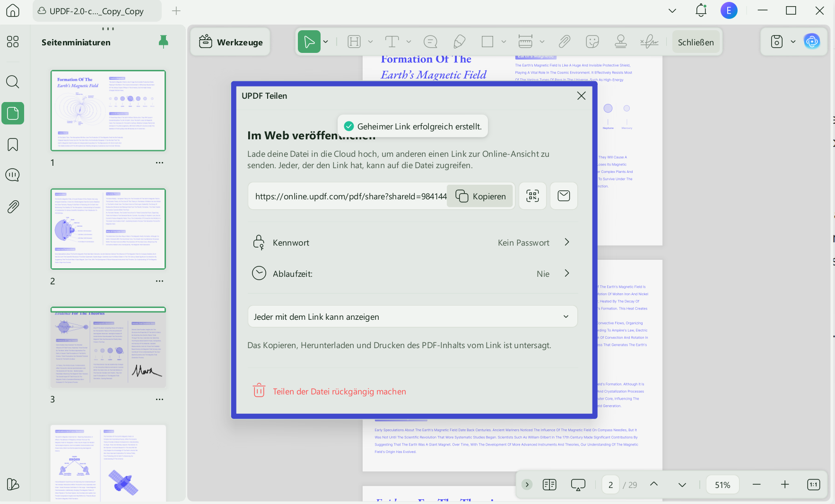This screenshot has height=504, width=835.
Task: Close the UPDF Teilen dialog
Action: 582,96
